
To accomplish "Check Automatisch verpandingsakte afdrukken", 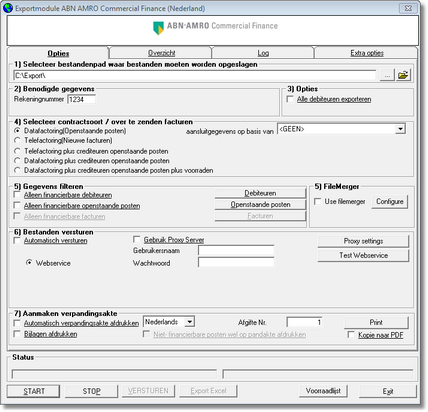I will [17, 323].
